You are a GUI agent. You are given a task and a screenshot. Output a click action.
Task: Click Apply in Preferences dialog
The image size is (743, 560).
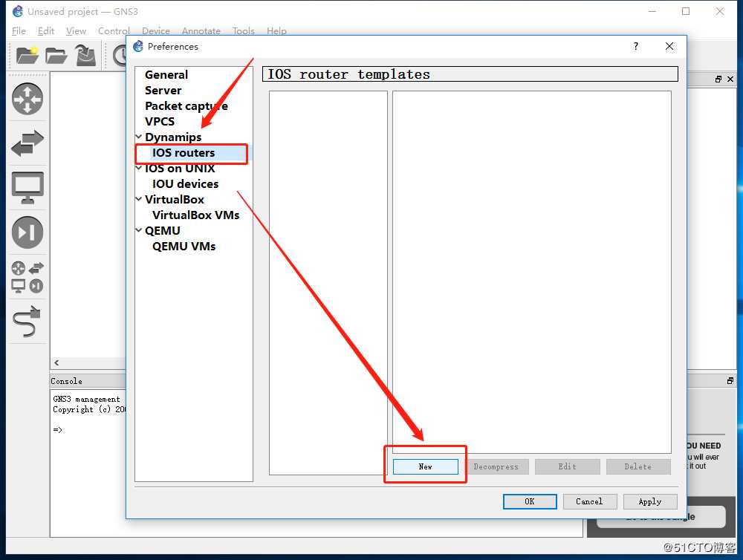pos(649,502)
